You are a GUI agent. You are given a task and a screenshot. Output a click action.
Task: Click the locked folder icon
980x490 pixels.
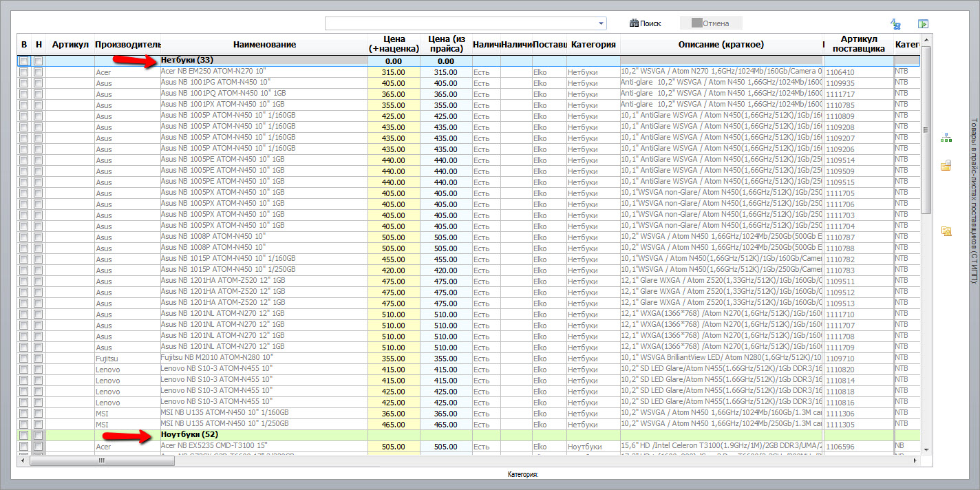click(946, 165)
